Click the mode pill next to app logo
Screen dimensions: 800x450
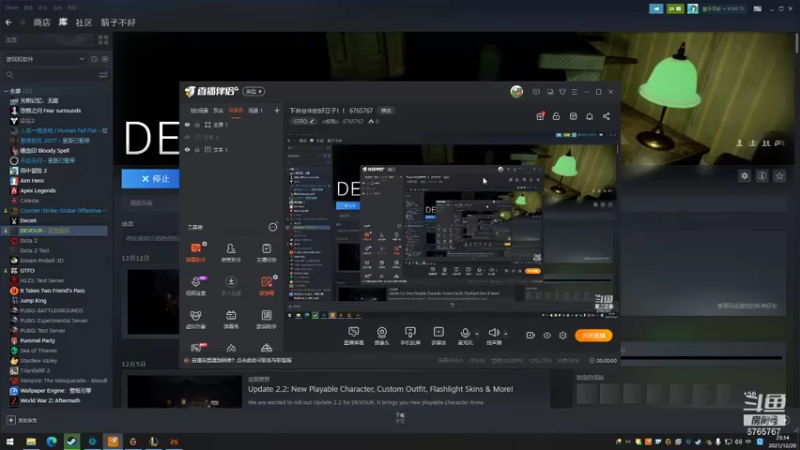pos(253,91)
